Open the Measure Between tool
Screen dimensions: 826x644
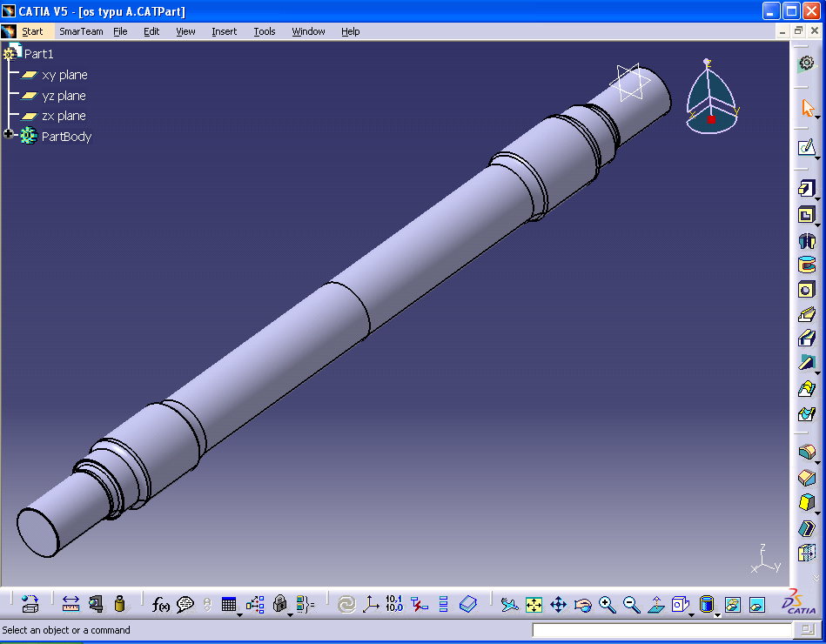point(71,604)
